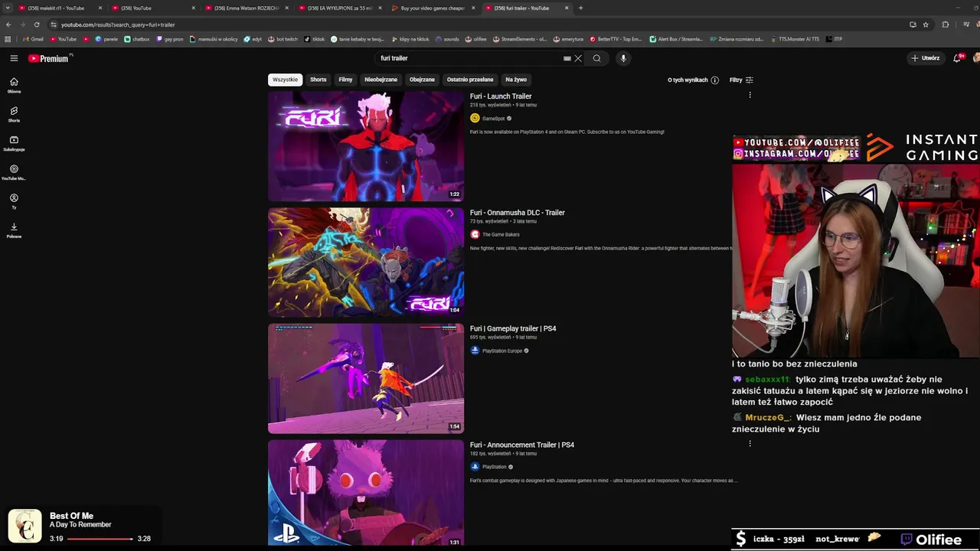Open the YouTube hamburger guide menu
Image resolution: width=980 pixels, height=551 pixels.
[x=14, y=58]
